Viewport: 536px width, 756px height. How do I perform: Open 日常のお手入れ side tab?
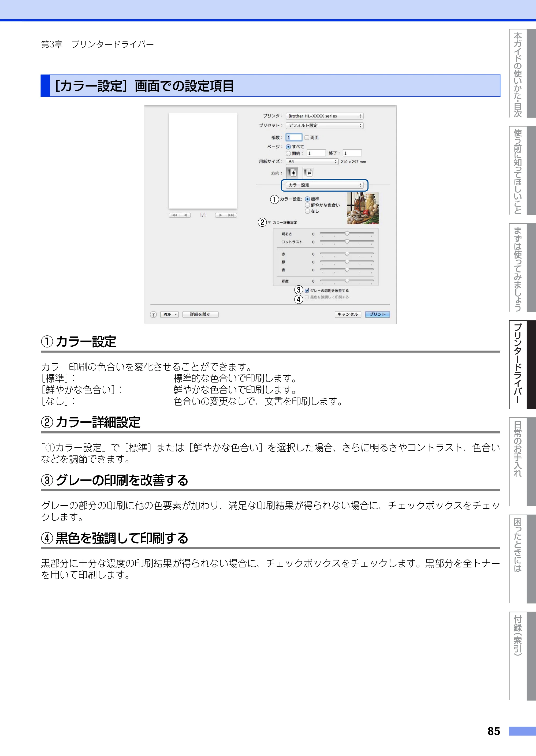[x=523, y=462]
